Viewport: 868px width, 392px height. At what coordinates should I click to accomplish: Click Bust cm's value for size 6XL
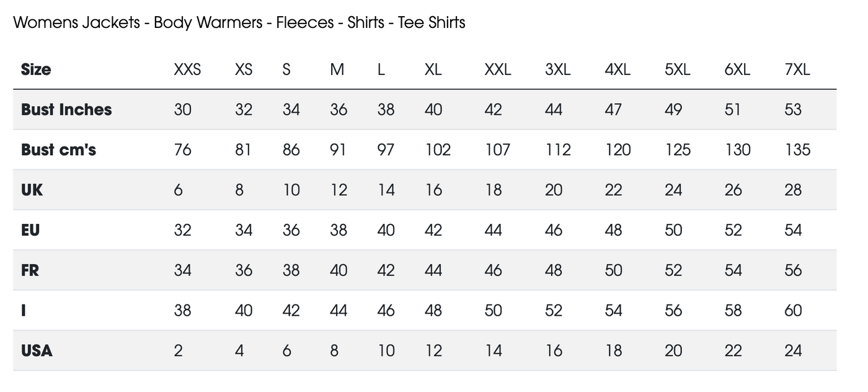pos(737,150)
